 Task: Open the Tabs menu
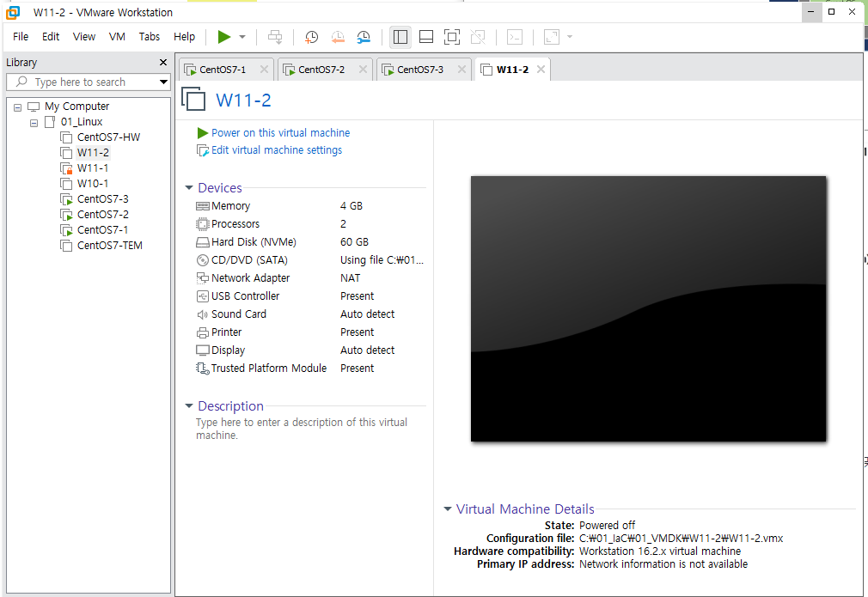[149, 37]
